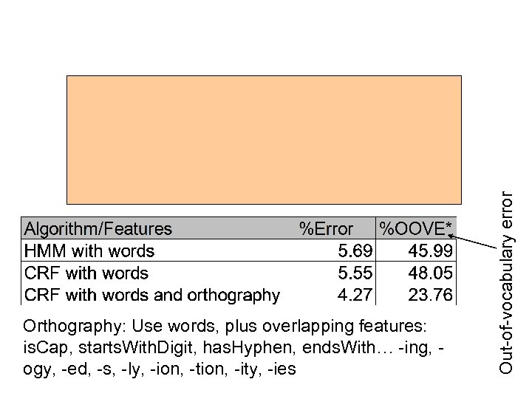Click the arrow pointing to %OOVE*
This screenshot has width=532, height=399.
(x=476, y=243)
